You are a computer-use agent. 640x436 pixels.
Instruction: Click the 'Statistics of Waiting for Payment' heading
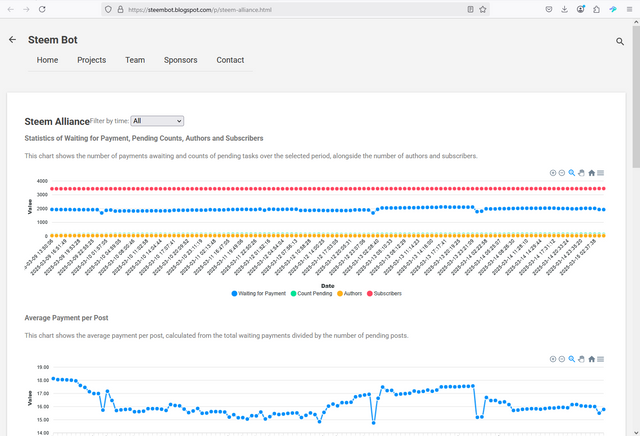144,138
